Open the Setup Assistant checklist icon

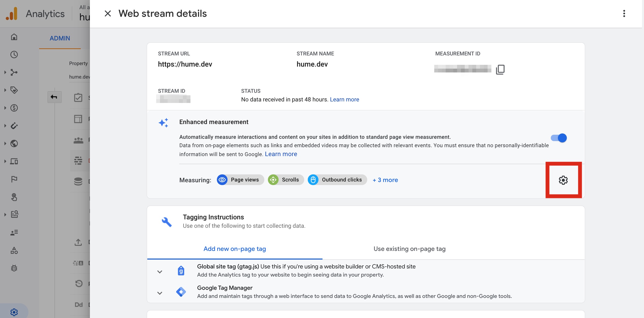point(78,98)
